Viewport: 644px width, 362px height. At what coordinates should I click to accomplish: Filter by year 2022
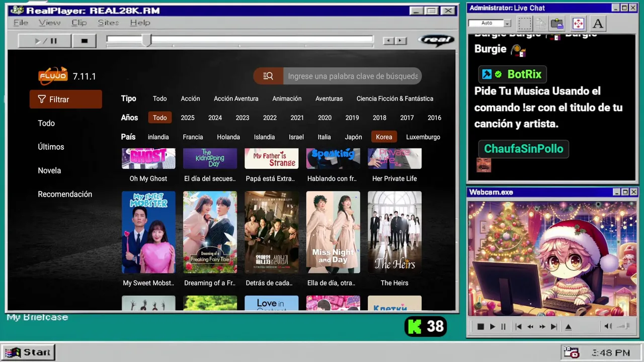(x=270, y=118)
